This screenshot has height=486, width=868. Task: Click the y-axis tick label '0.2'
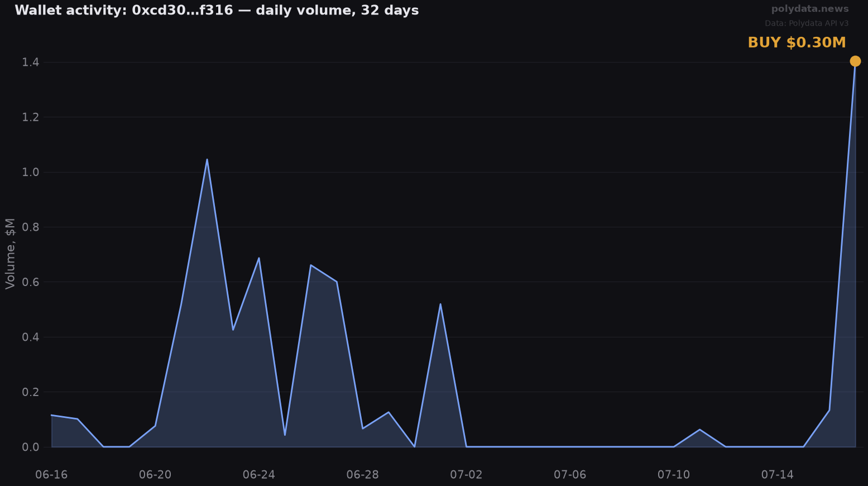pos(31,392)
